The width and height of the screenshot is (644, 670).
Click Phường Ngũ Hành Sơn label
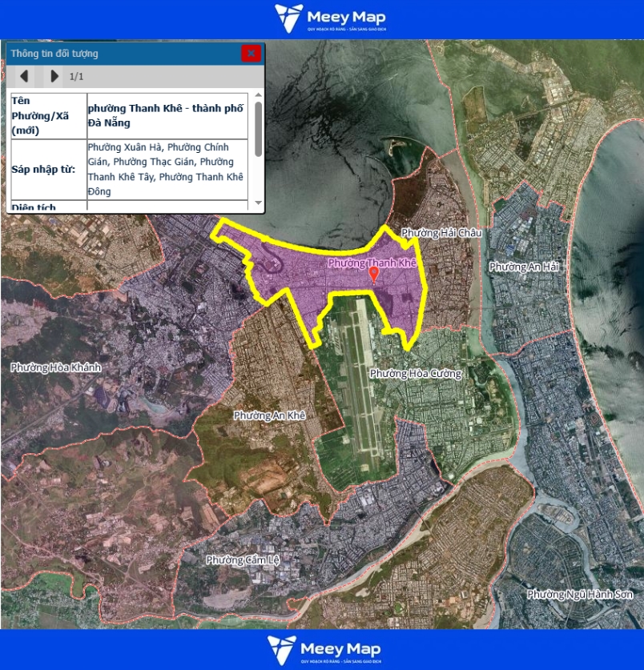tap(580, 595)
